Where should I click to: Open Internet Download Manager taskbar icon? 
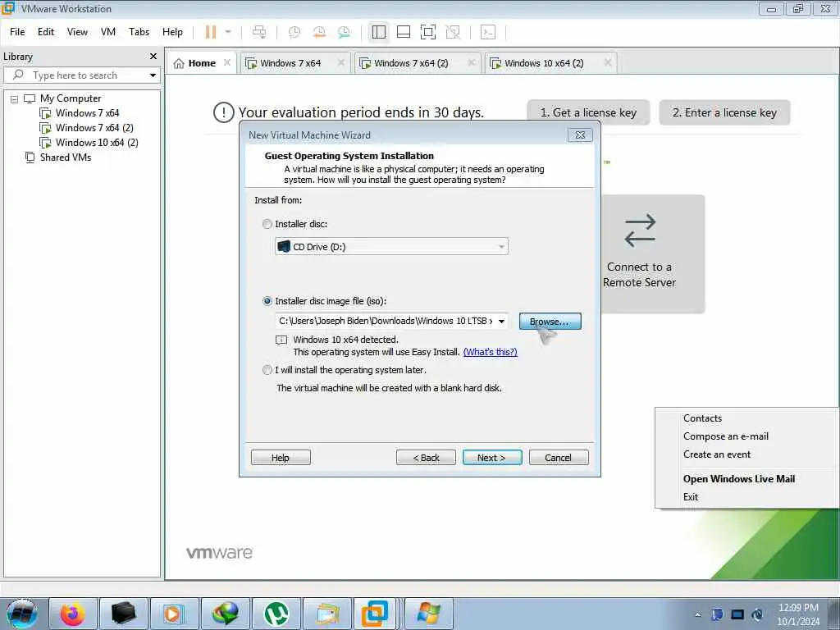(x=226, y=614)
